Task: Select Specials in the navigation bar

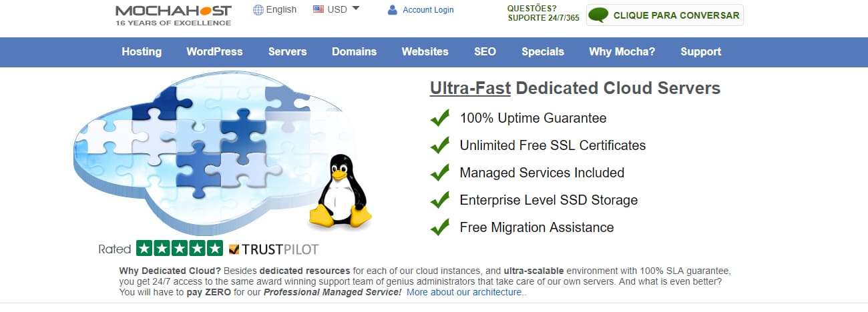Action: (x=542, y=51)
